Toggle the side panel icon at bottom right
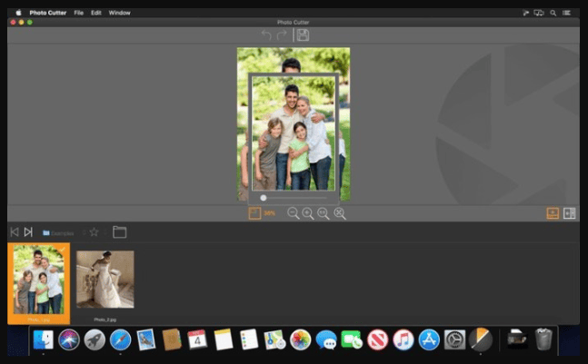The height and width of the screenshot is (364, 588). (569, 213)
